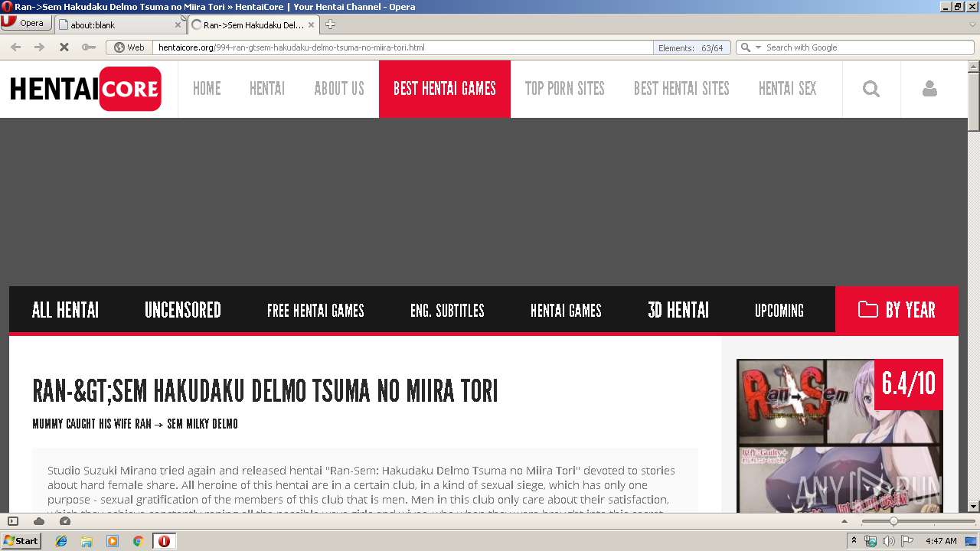
Task: Click the volume speaker tray icon
Action: coord(889,541)
